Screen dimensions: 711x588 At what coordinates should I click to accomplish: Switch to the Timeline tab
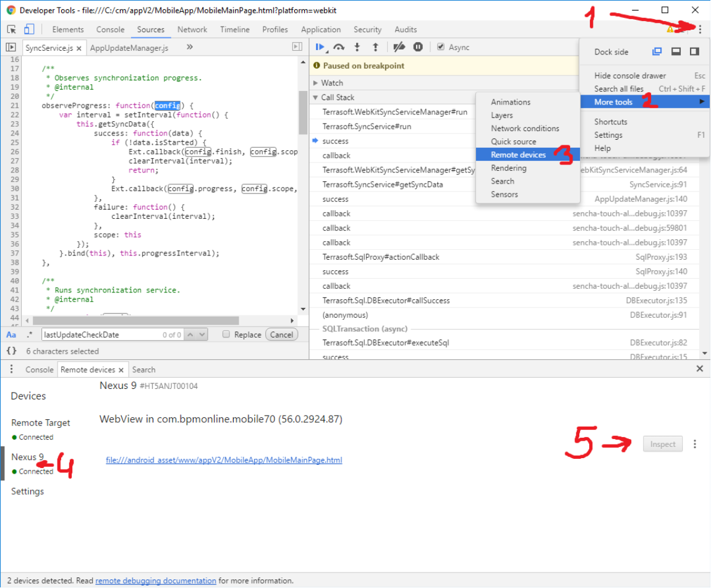[x=235, y=30]
